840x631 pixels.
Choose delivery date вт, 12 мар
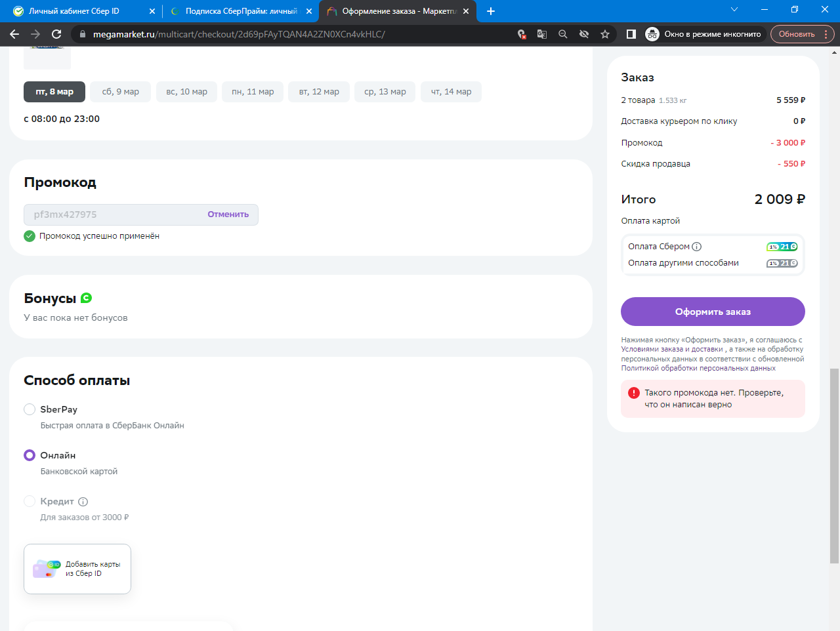(319, 92)
